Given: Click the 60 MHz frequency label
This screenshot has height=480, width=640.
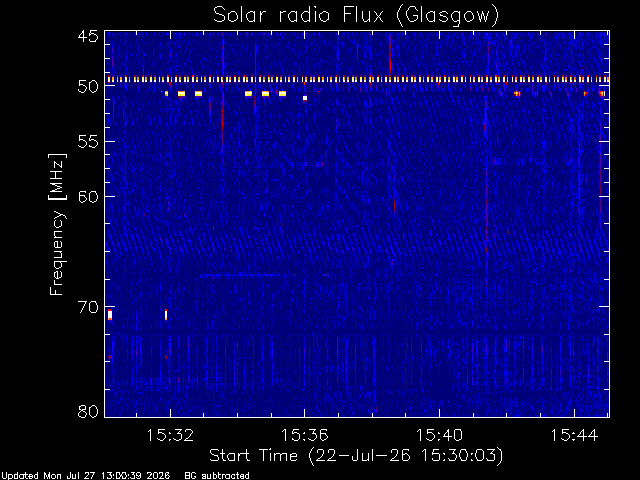Looking at the screenshot, I should click(88, 196).
